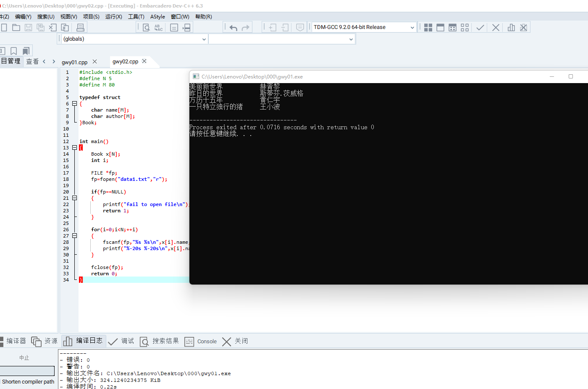The image size is (588, 389).
Task: Open the 调试 bottom panel tab
Action: click(121, 341)
